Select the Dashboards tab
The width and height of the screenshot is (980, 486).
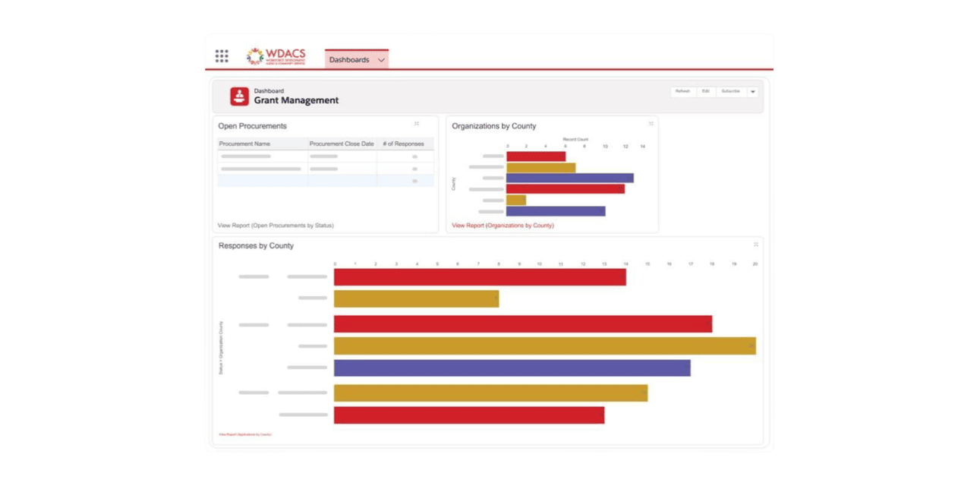(349, 60)
